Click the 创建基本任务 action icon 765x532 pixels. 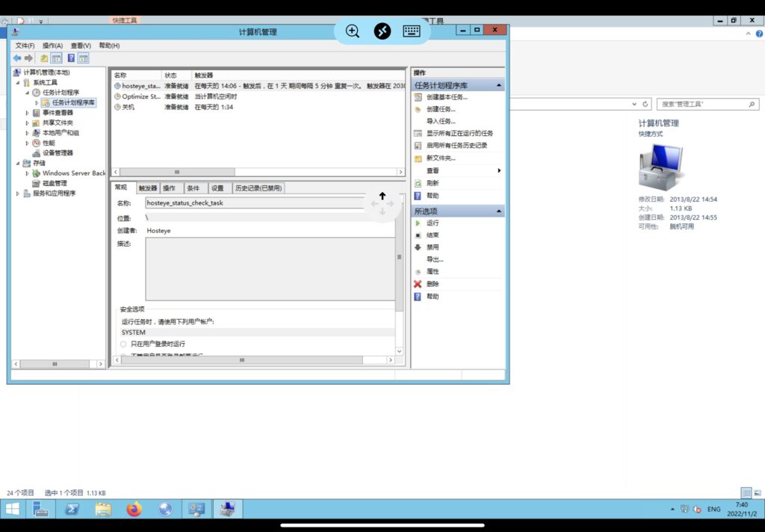(418, 97)
